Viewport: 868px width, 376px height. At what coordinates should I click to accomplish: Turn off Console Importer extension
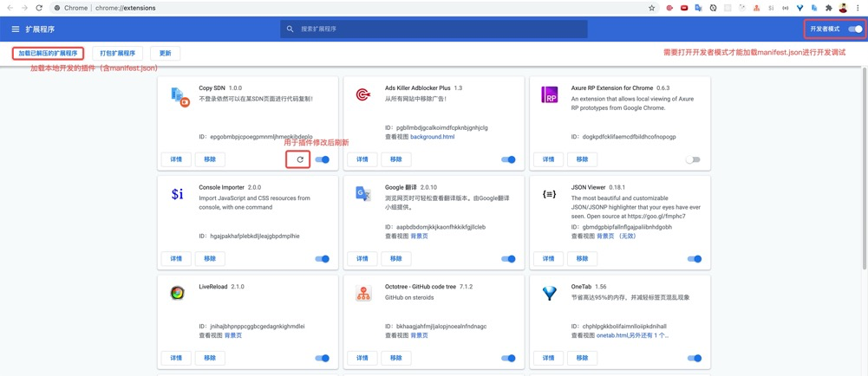pyautogui.click(x=323, y=259)
